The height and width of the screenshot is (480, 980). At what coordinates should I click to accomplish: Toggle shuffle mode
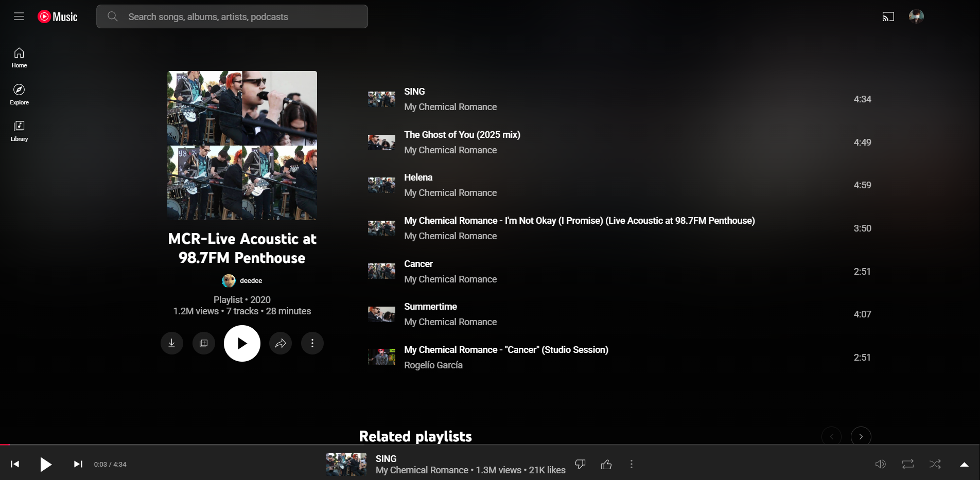935,464
